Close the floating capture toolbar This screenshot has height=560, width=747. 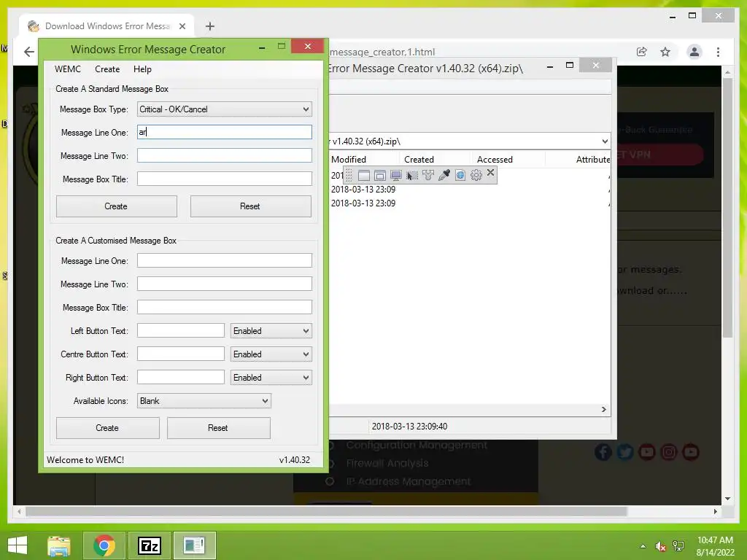pyautogui.click(x=491, y=173)
